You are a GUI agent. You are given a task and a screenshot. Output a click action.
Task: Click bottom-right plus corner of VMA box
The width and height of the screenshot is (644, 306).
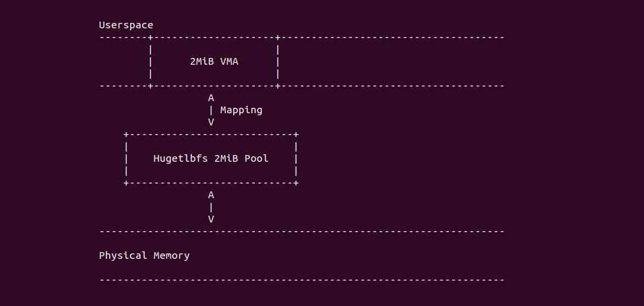(x=278, y=86)
